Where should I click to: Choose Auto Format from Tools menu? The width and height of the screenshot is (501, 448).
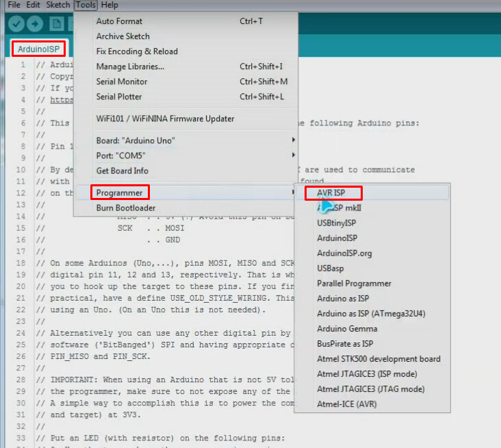(185, 21)
